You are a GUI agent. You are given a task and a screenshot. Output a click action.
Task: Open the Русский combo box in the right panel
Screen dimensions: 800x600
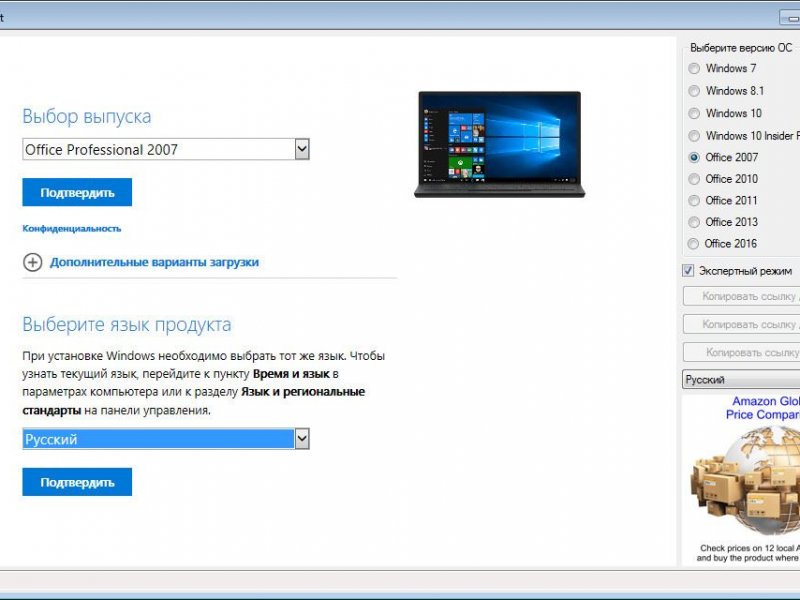point(741,380)
